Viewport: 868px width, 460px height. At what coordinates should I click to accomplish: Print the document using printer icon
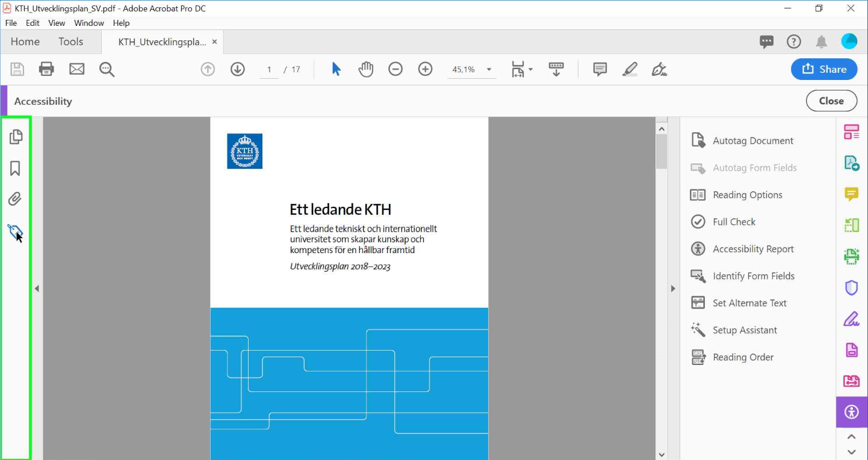pos(46,69)
